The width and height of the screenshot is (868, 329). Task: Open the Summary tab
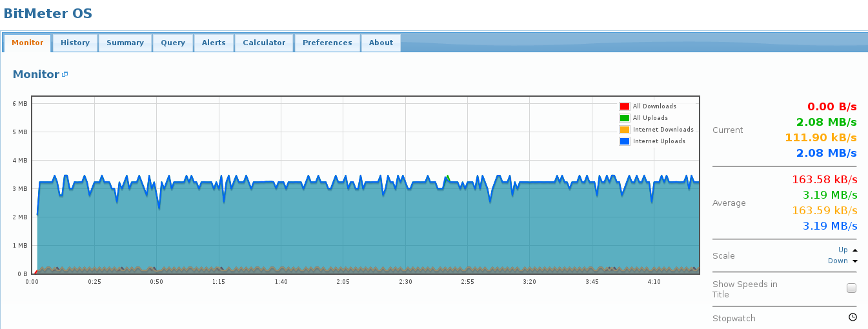point(125,43)
